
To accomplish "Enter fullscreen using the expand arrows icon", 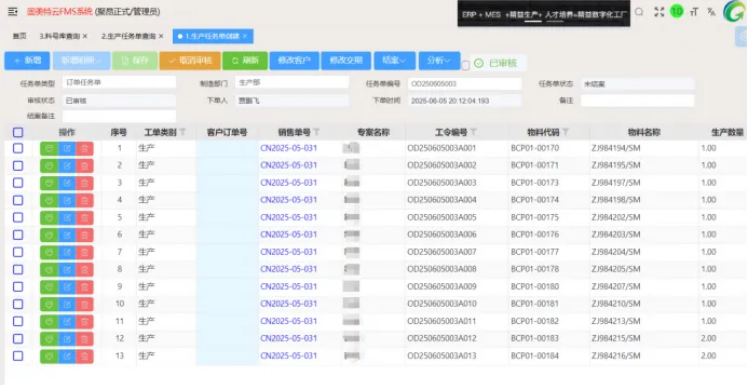I will [x=659, y=12].
